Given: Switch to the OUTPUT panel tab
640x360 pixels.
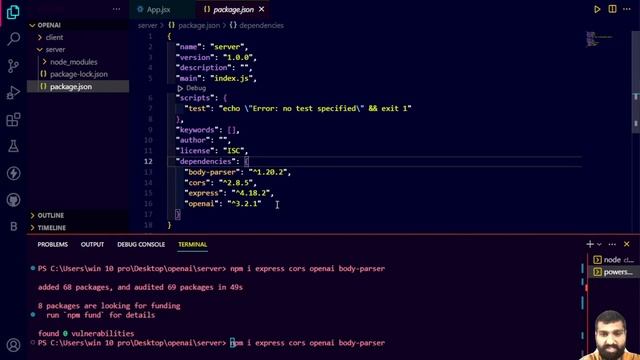Looking at the screenshot, I should pyautogui.click(x=92, y=244).
